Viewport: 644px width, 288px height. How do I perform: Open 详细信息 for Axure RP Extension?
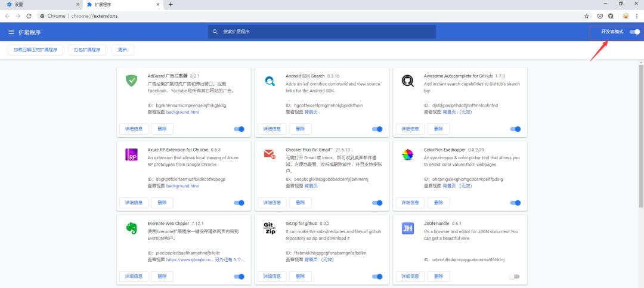point(134,203)
